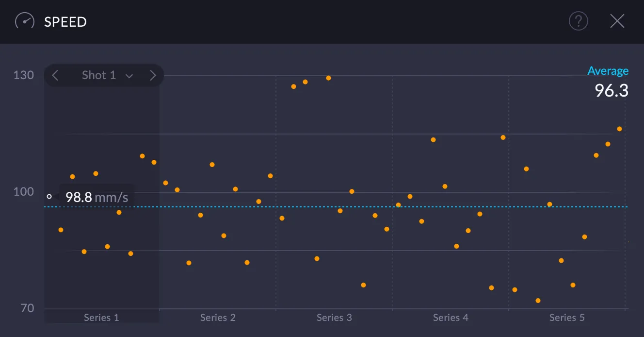Viewport: 644px width, 337px height.
Task: Click the speedometer icon beside SPEED
Action: (24, 21)
